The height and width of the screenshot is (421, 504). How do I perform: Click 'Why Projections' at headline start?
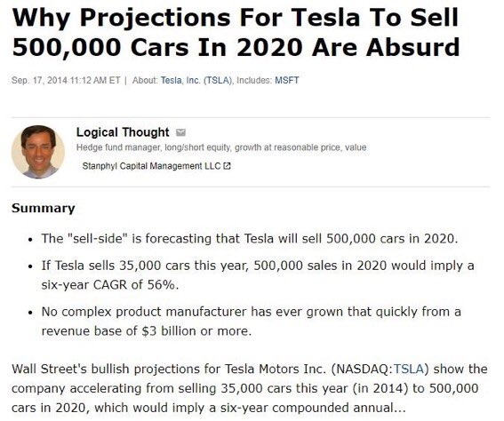[121, 18]
